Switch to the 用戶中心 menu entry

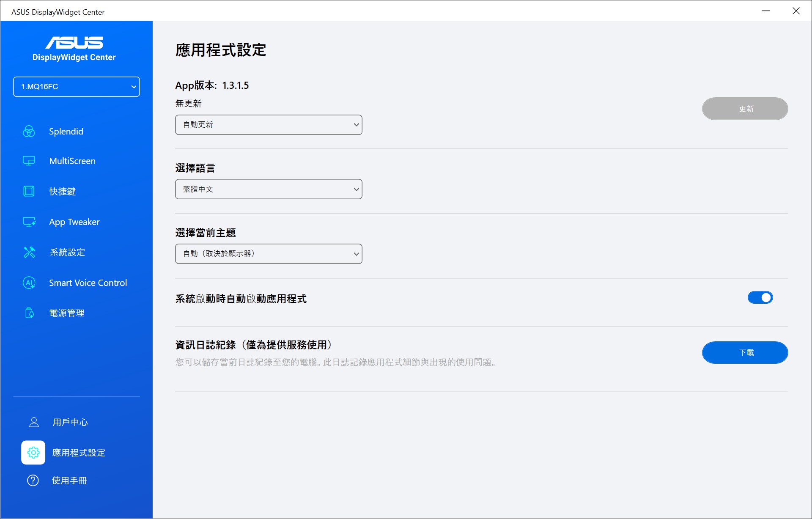(70, 422)
